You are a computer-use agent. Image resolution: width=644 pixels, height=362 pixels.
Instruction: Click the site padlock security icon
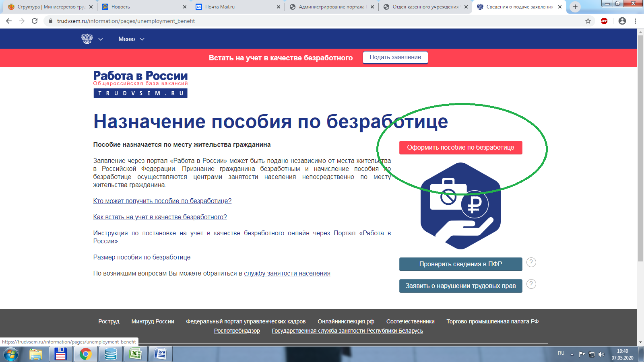click(x=50, y=21)
